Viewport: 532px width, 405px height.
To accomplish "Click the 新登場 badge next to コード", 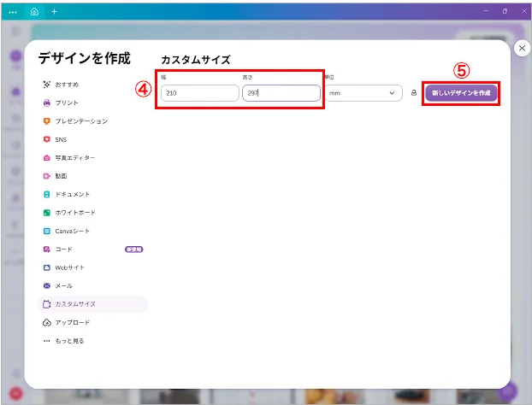I will [x=134, y=249].
